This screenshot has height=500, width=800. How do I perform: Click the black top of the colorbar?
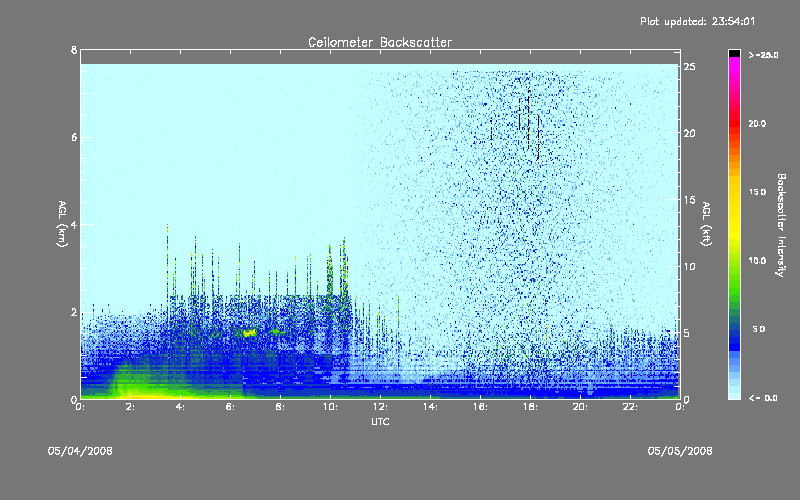(734, 53)
